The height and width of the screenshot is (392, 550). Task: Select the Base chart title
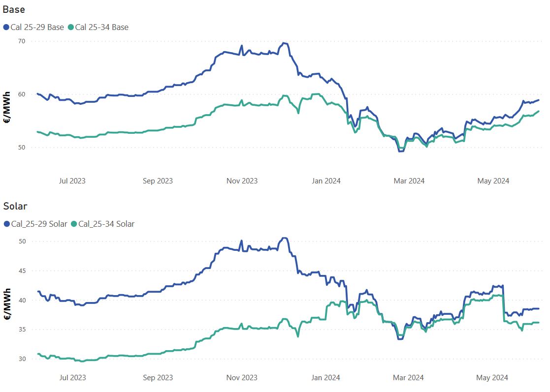coord(14,9)
